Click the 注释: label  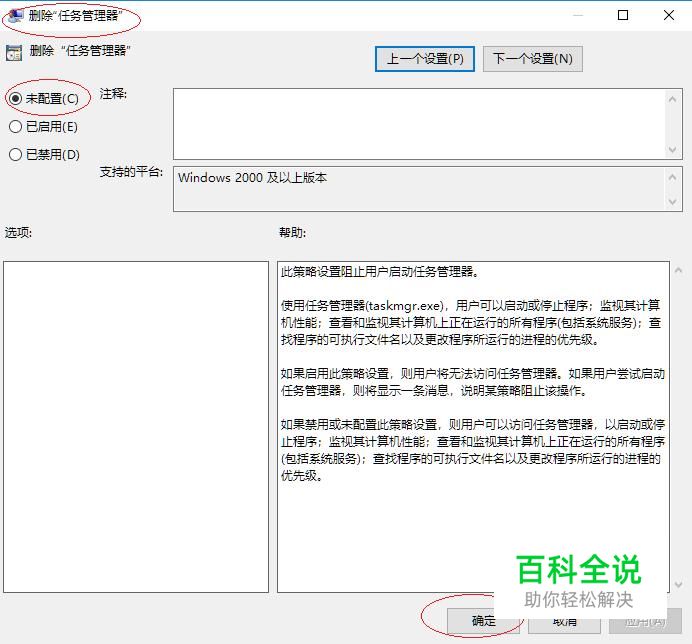click(113, 94)
